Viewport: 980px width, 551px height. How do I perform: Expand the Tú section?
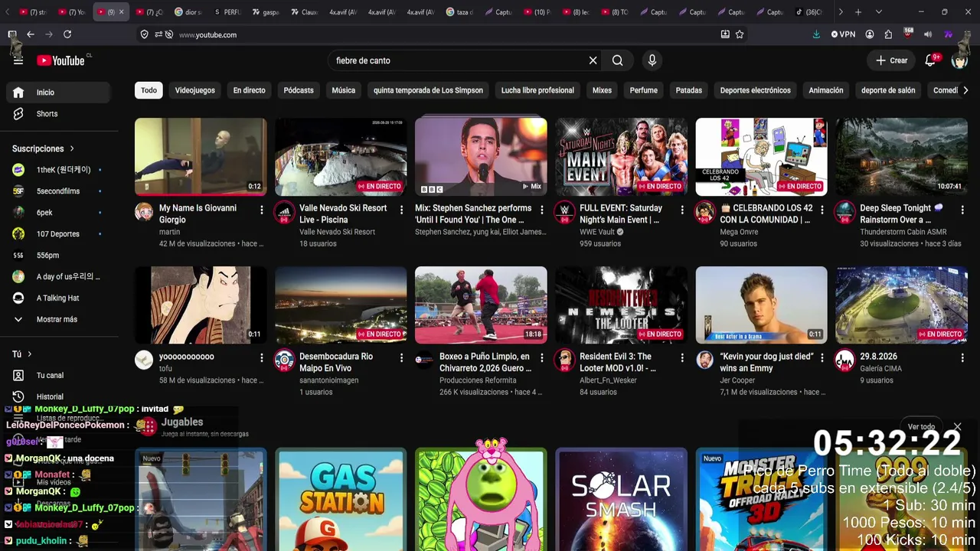point(22,354)
